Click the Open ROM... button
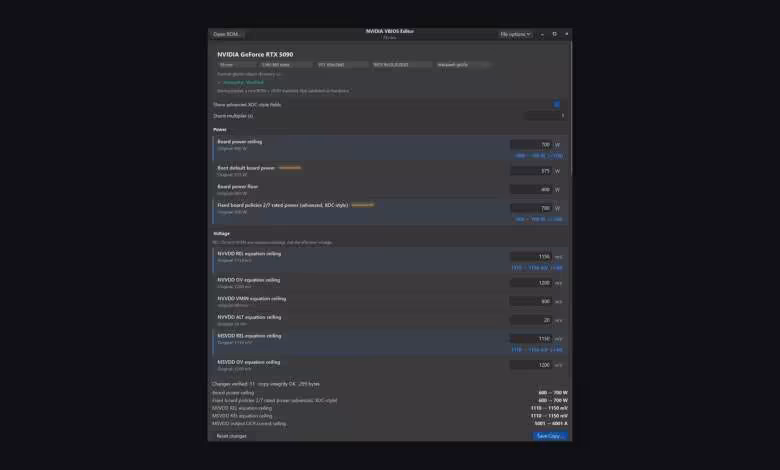 point(227,34)
